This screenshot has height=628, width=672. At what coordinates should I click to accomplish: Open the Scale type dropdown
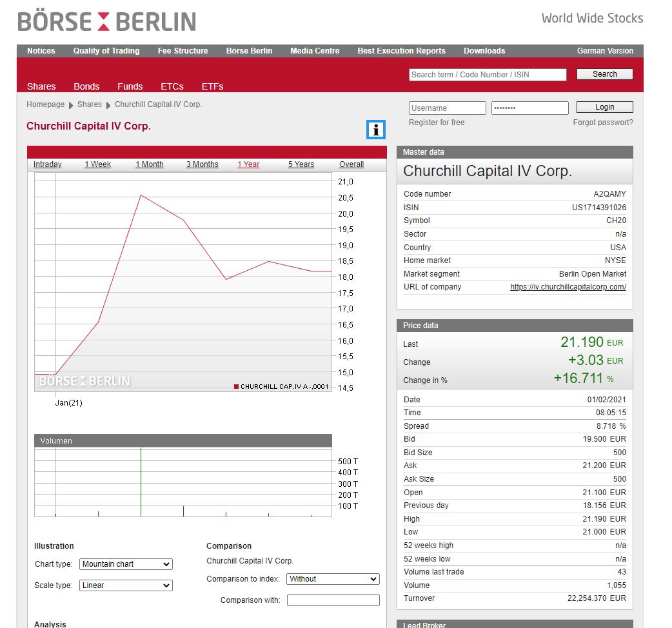coord(126,585)
